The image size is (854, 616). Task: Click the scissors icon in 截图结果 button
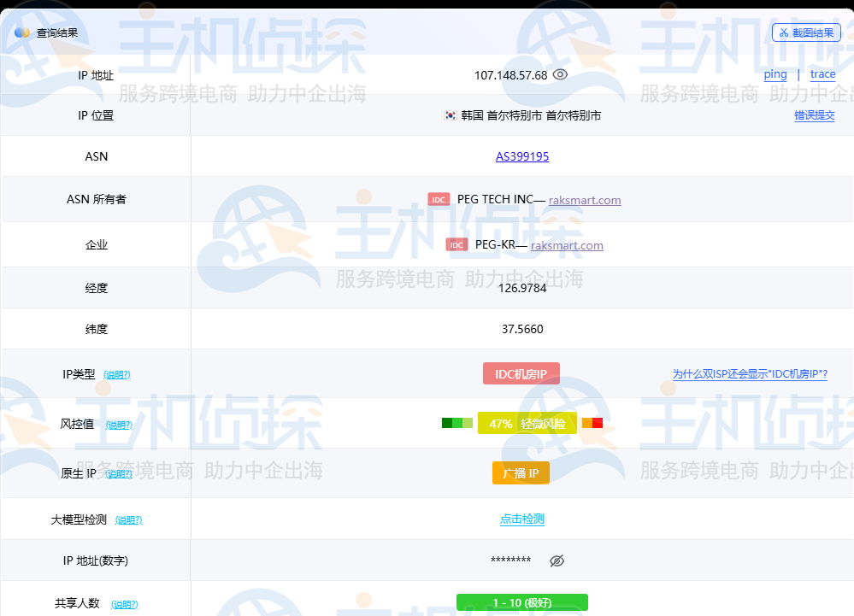pyautogui.click(x=784, y=32)
